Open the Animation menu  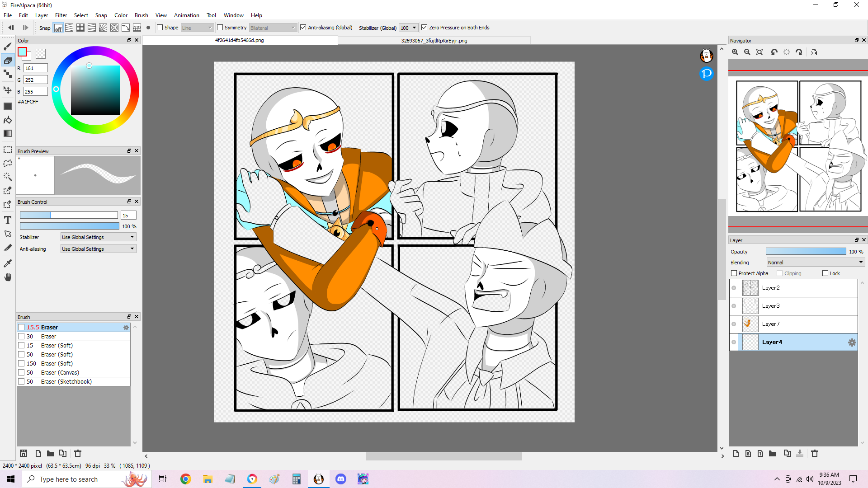pos(187,15)
